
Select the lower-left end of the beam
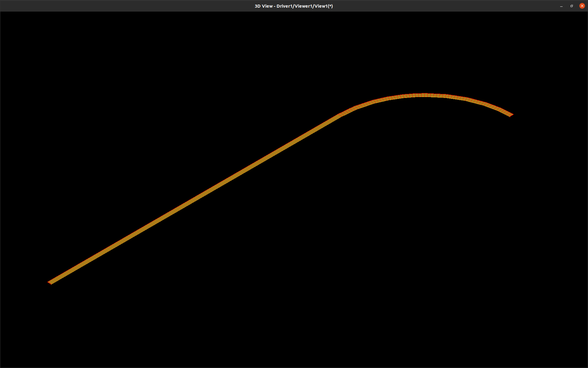[50, 282]
